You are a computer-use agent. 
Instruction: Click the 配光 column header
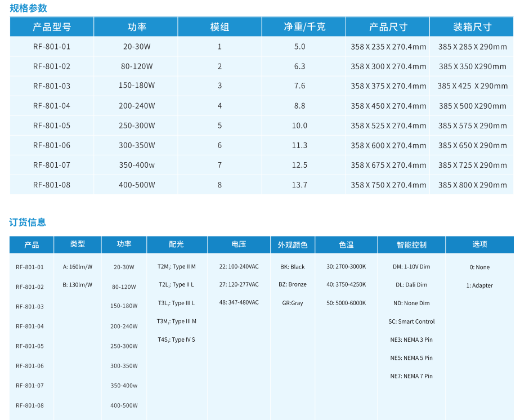point(177,244)
